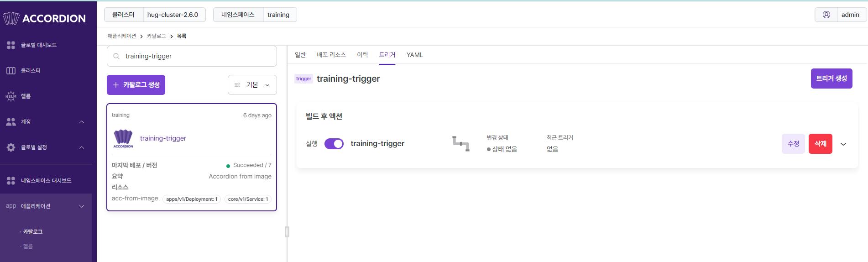Collapse the 글로벌 설정 sidebar section

click(x=82, y=147)
